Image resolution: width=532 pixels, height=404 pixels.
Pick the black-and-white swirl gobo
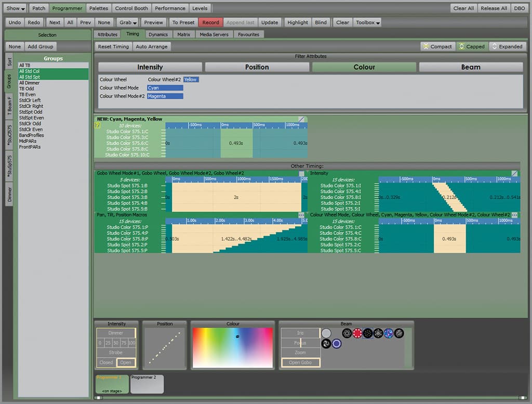tap(326, 344)
